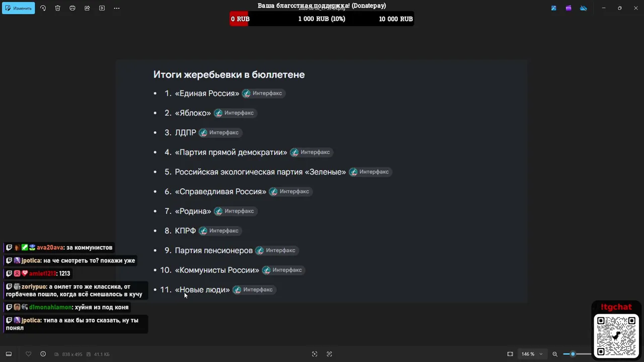Click the zoom slider handle

click(573, 354)
